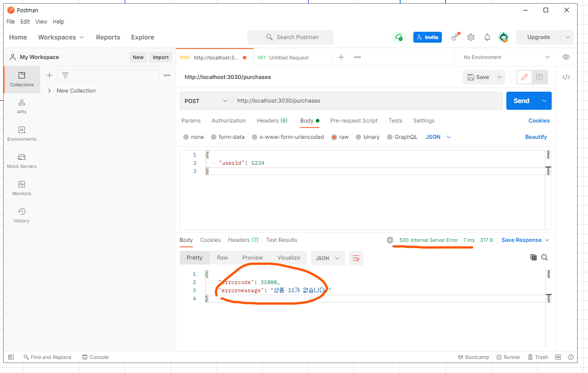
Task: Open Settings gear icon in header
Action: pos(471,37)
